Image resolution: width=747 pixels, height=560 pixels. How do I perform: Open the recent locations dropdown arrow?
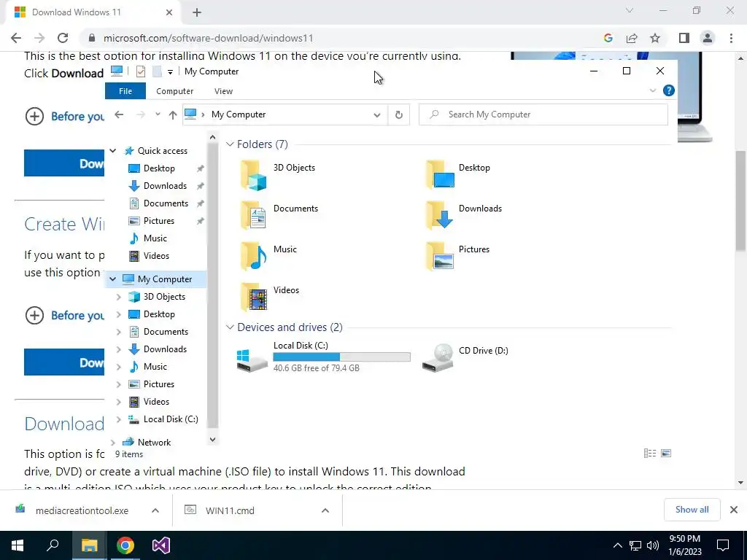coord(158,114)
